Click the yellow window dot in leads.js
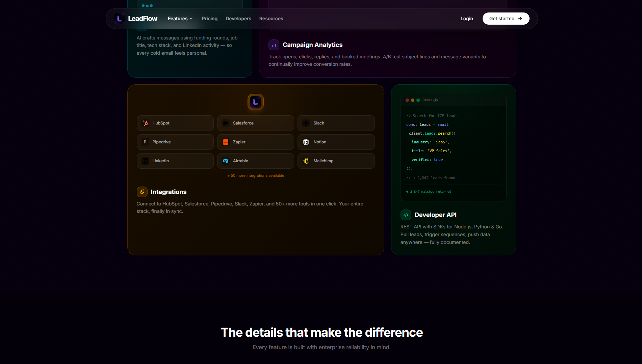This screenshot has height=364, width=642. (x=413, y=100)
